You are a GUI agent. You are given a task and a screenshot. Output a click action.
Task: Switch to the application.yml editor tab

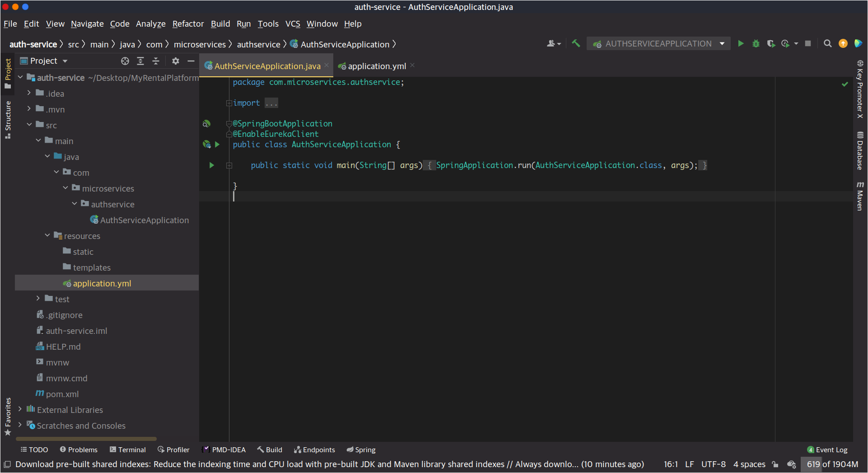coord(377,66)
